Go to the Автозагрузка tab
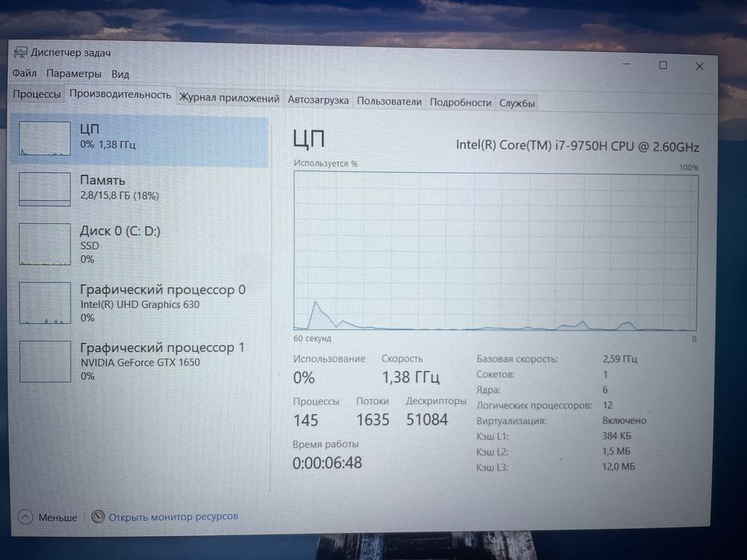 [x=318, y=100]
